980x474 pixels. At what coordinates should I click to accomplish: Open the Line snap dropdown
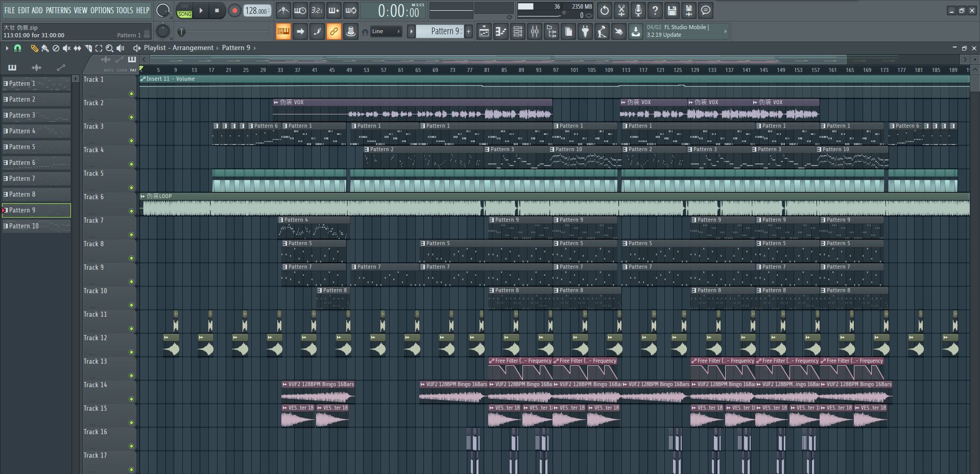386,32
